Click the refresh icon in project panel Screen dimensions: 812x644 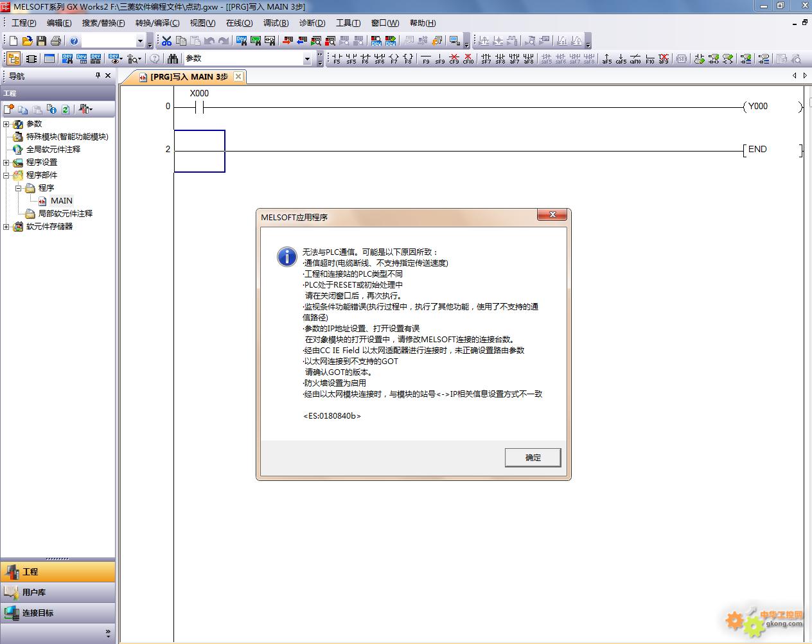click(x=66, y=109)
